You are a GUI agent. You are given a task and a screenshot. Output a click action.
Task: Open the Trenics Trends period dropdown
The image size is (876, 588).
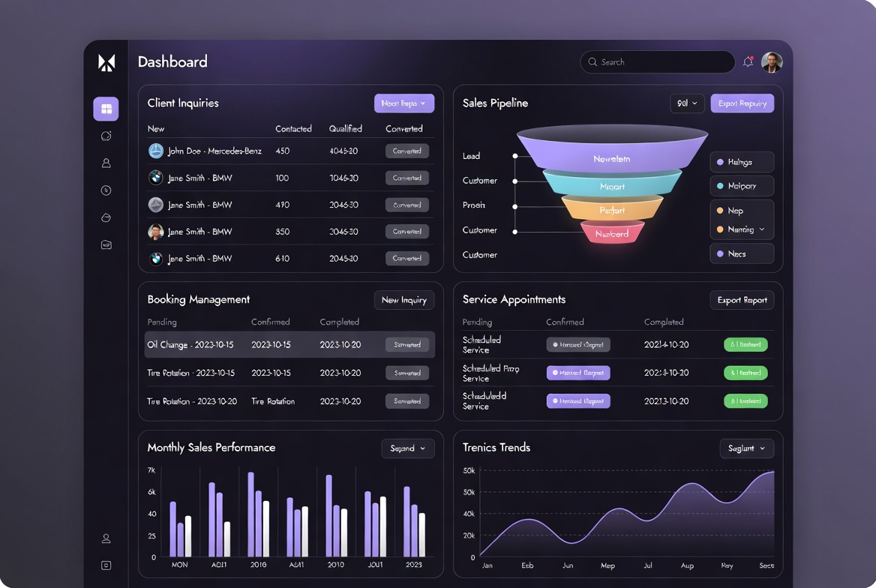click(x=746, y=448)
